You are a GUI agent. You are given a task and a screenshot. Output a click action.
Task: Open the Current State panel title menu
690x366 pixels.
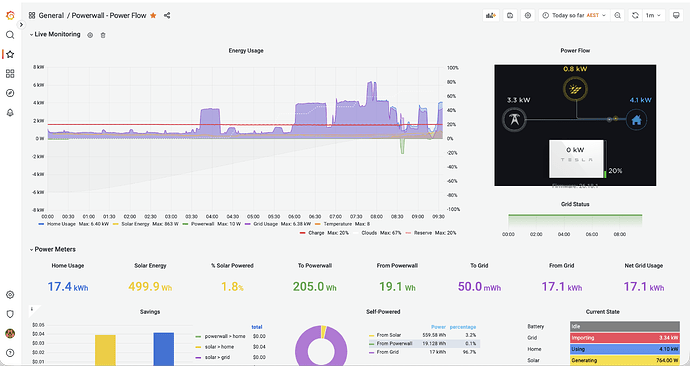[x=602, y=311]
